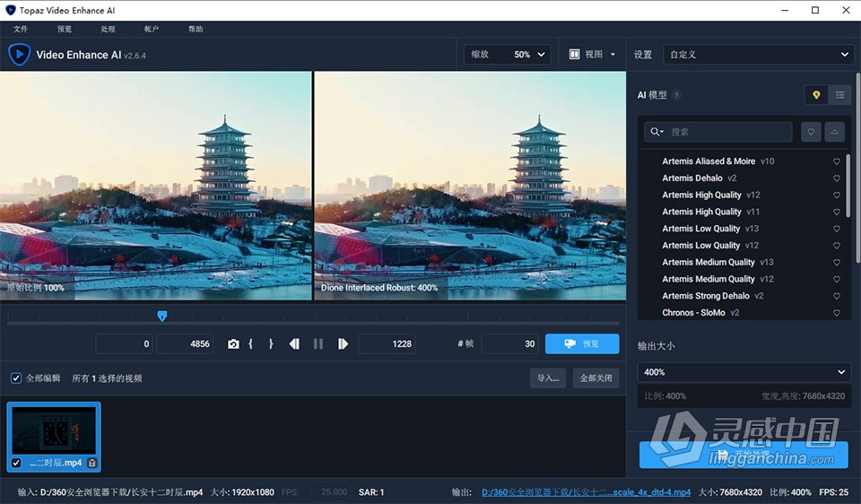Delete 二时辰.mp4 with trash icon

pos(92,463)
